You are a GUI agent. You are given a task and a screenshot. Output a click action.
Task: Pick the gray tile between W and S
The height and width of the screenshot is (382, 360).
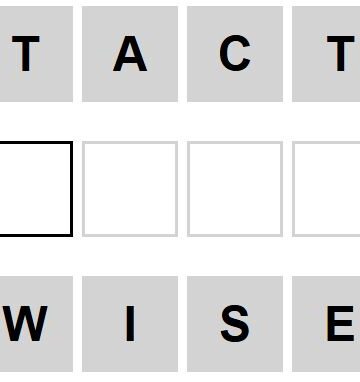130,324
